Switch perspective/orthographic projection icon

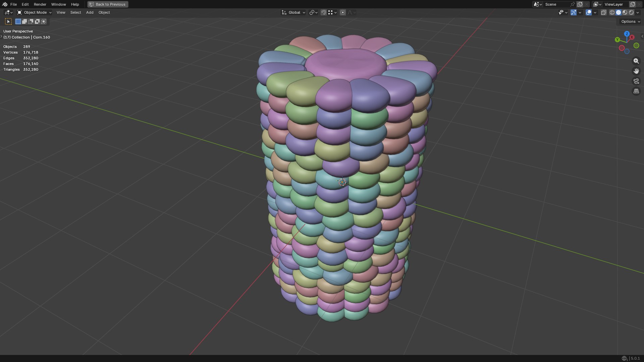636,91
